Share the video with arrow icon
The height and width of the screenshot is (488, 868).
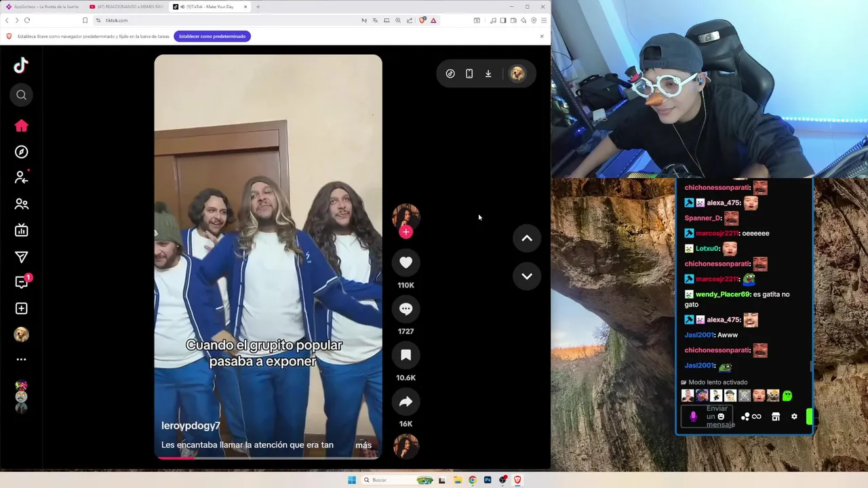click(x=406, y=402)
